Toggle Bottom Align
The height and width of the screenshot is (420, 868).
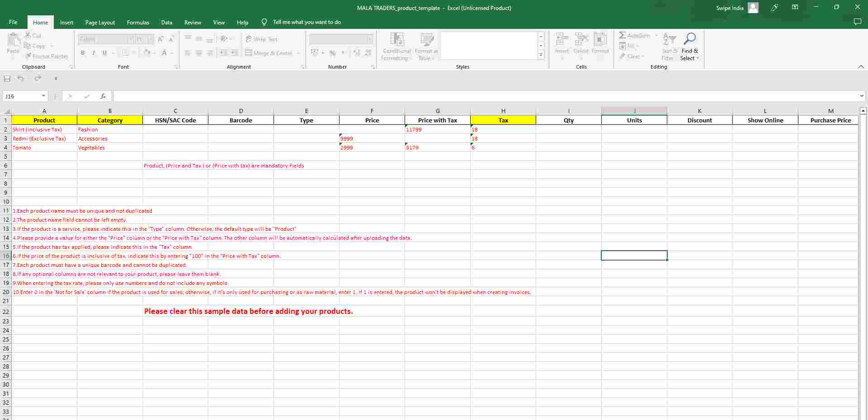pos(210,39)
